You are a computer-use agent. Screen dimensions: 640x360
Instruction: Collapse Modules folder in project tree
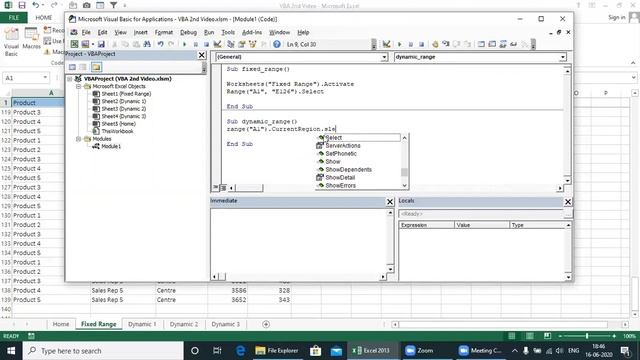tap(78, 139)
